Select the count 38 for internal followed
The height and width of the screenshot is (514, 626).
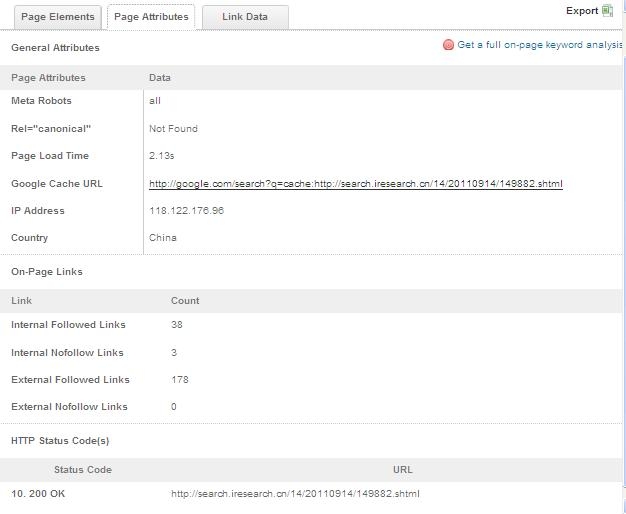tap(177, 325)
